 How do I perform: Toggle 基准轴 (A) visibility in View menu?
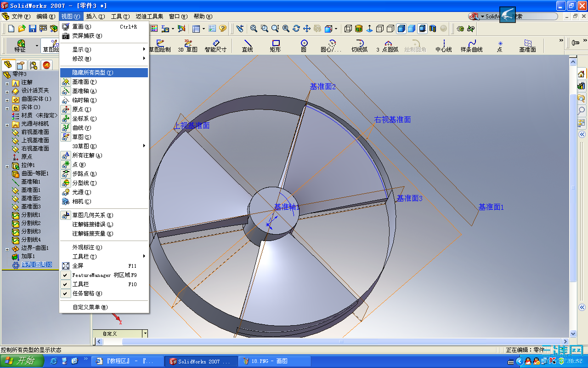click(104, 91)
